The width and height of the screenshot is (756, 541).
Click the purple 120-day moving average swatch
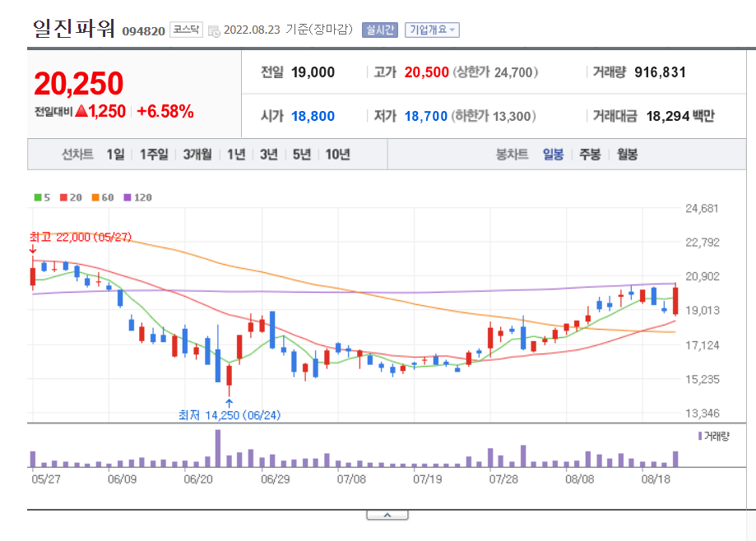128,197
